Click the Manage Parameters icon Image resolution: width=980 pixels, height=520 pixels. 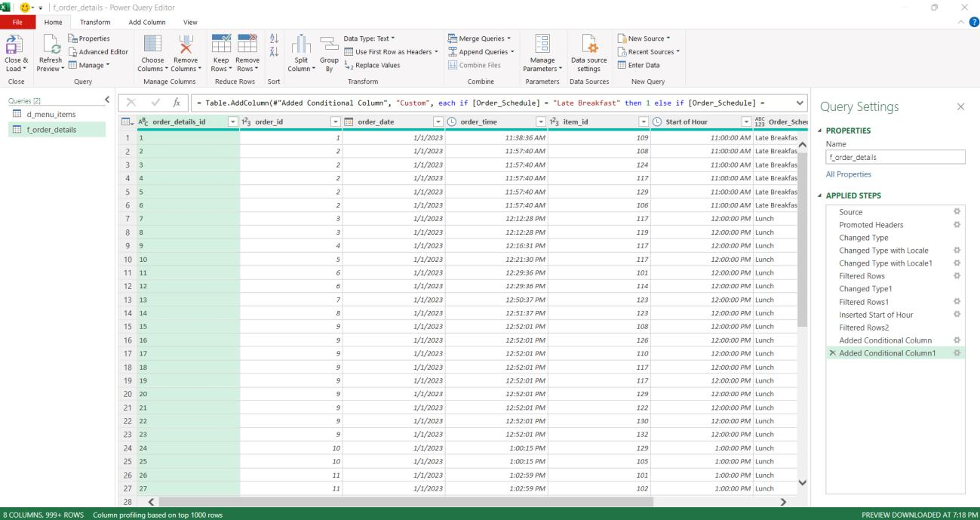point(542,45)
